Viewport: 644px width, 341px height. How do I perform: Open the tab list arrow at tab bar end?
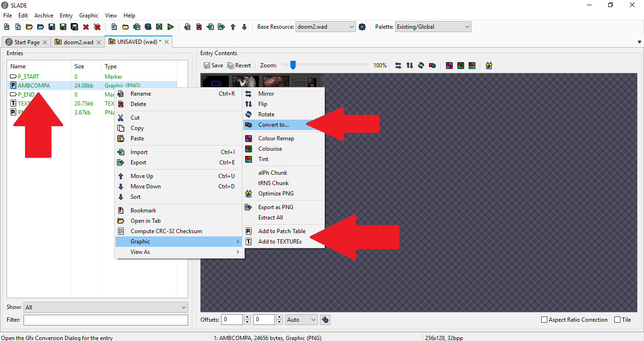(x=639, y=42)
